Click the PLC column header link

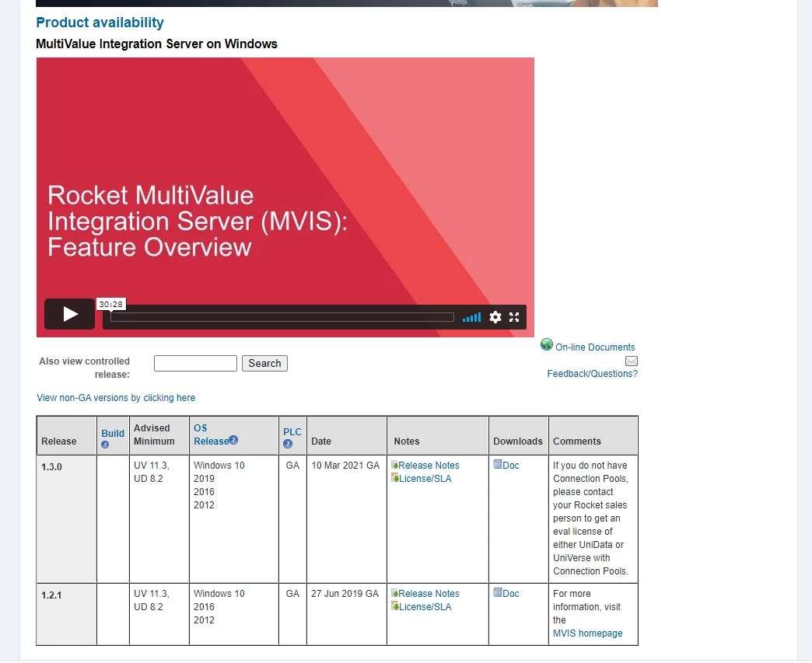(x=292, y=432)
